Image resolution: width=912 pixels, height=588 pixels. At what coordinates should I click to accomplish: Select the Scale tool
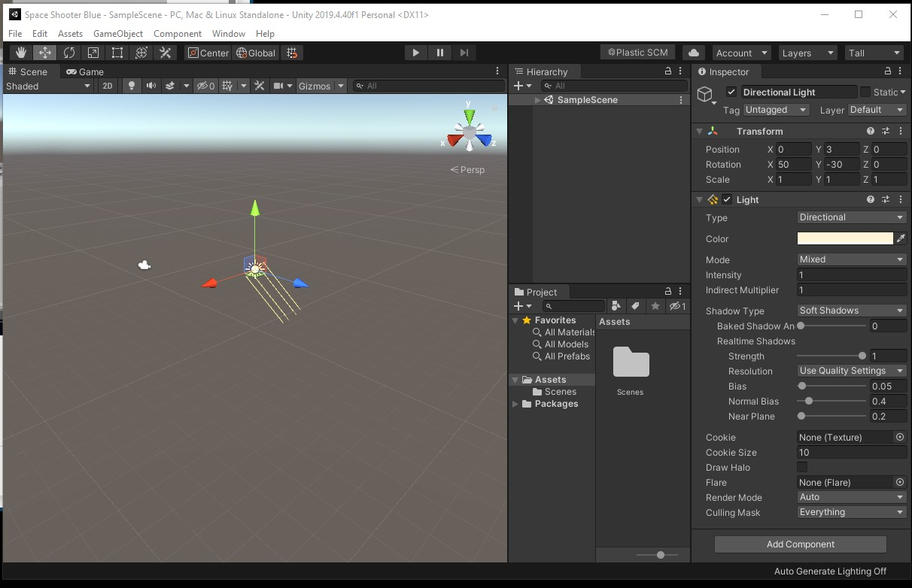click(93, 53)
